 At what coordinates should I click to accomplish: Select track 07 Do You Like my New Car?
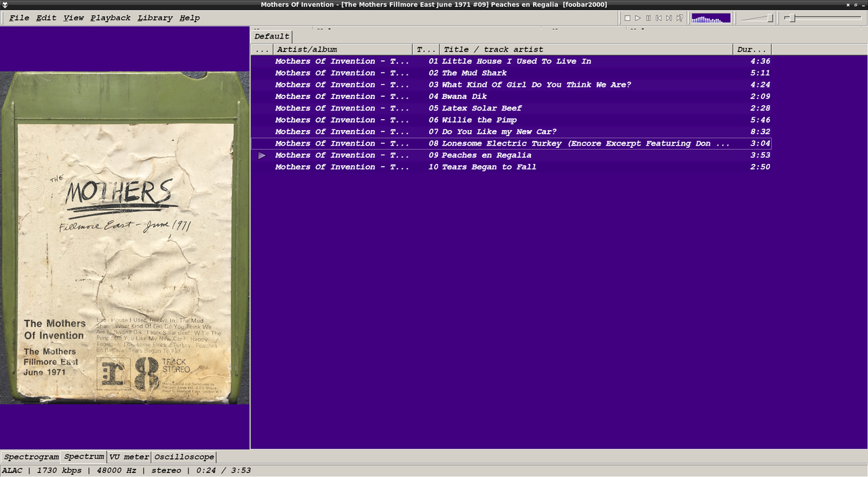point(511,131)
